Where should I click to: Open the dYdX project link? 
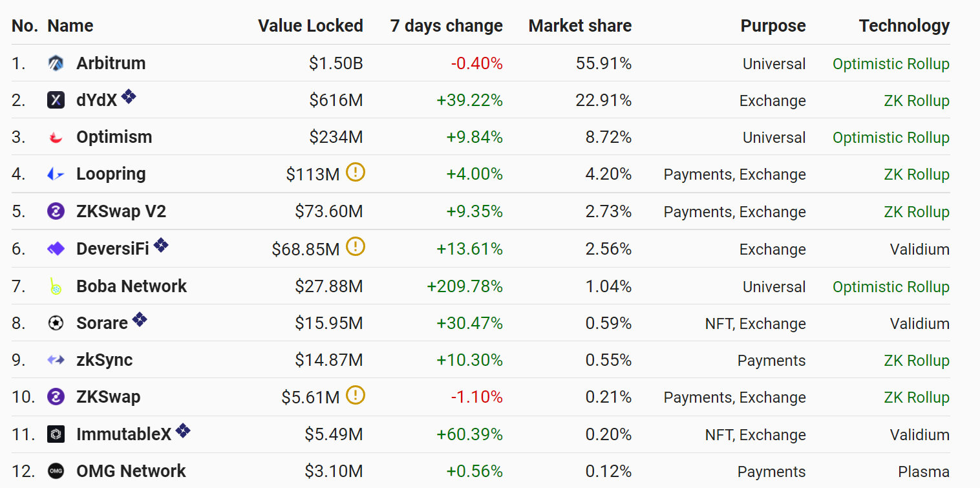pos(97,100)
